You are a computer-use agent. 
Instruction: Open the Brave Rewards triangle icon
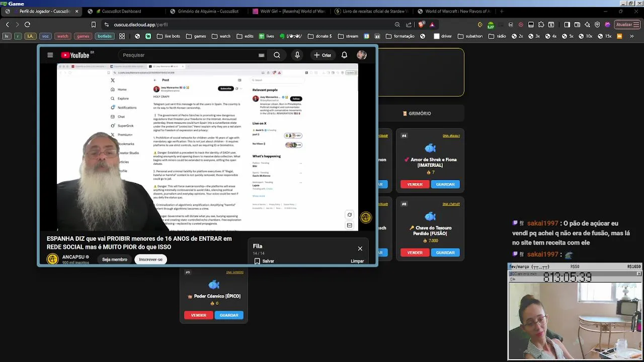pyautogui.click(x=432, y=24)
